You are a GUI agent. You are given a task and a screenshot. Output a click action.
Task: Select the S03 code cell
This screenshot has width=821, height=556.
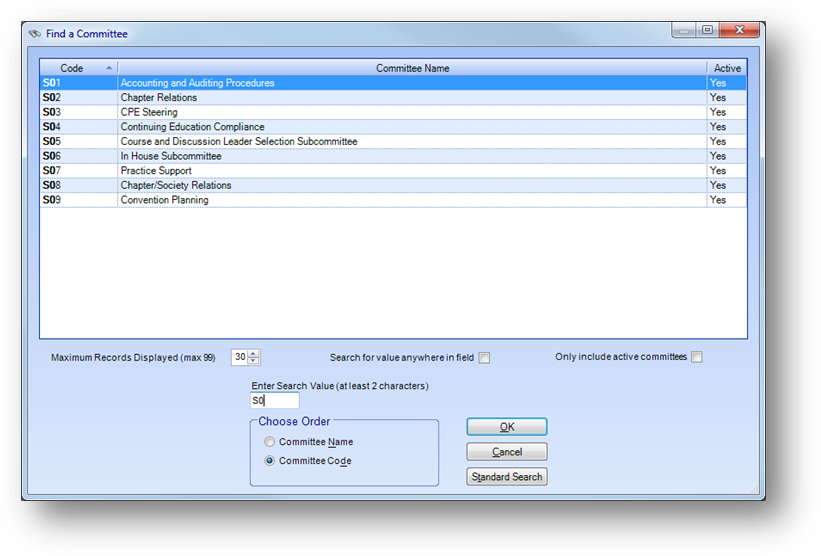[79, 112]
